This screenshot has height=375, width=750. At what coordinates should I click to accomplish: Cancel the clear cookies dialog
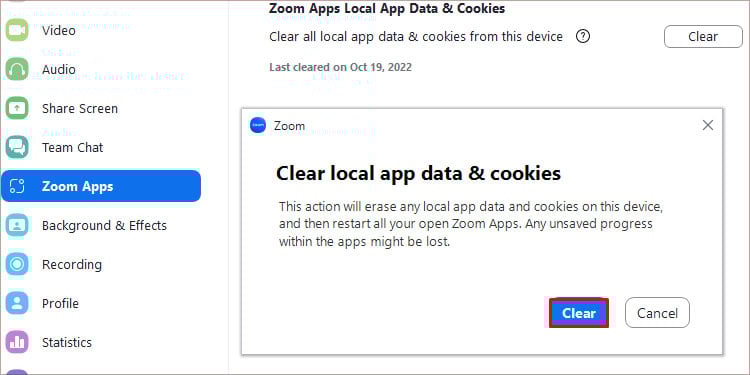[657, 313]
